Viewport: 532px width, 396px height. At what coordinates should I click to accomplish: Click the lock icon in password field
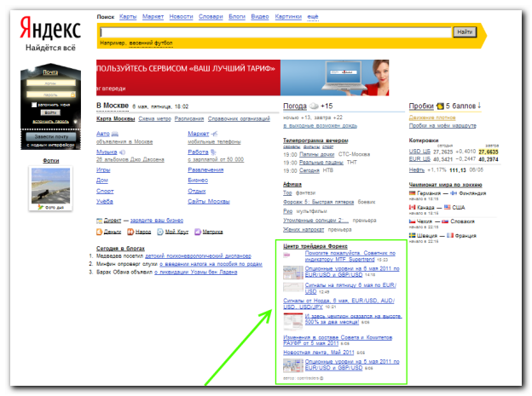[x=72, y=95]
